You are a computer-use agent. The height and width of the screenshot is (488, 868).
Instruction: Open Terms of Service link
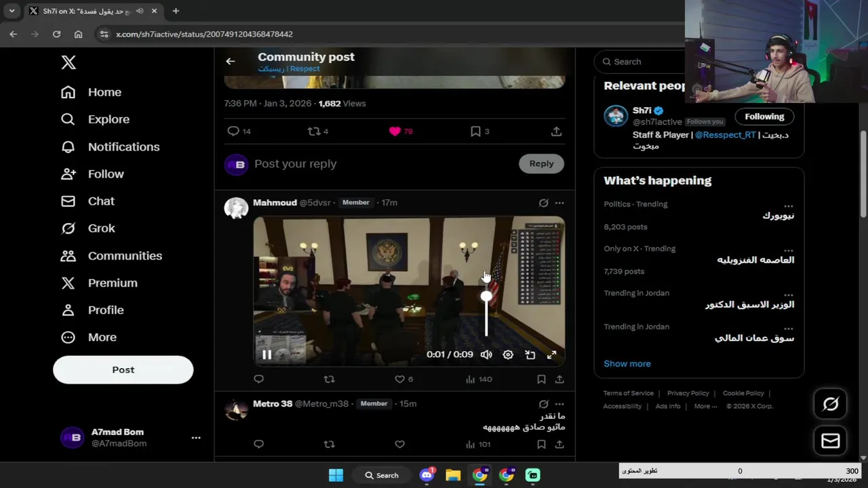pos(629,393)
